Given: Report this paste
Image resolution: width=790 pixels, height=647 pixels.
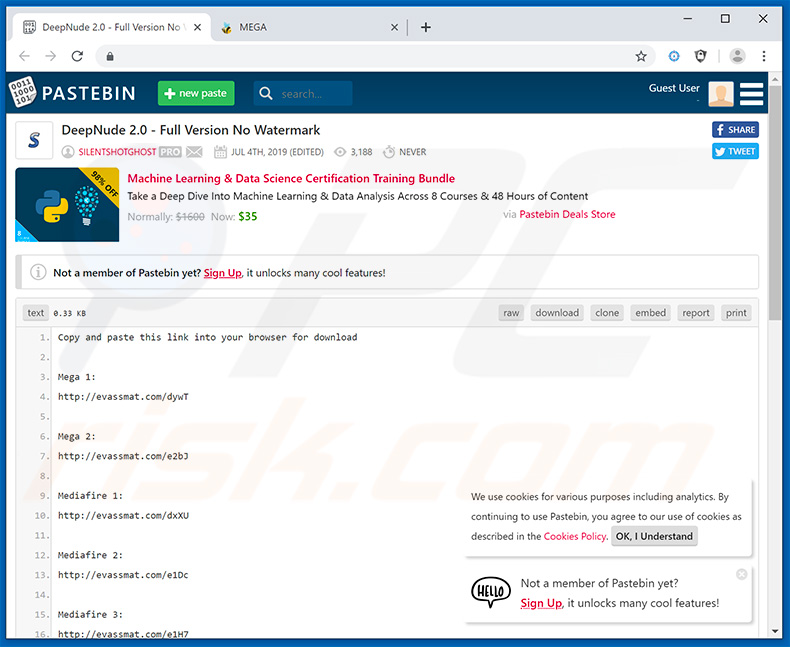Looking at the screenshot, I should (x=696, y=313).
